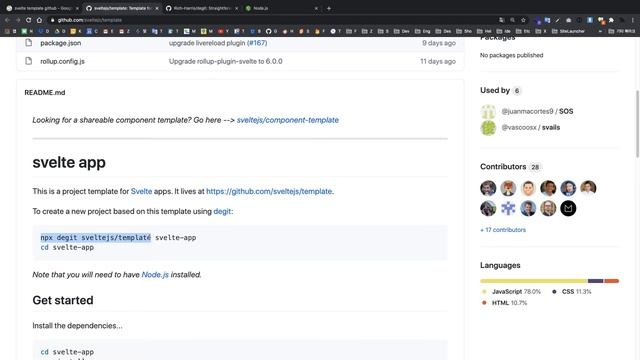Open a new browser tab with plus
This screenshot has width=640, height=360.
click(x=329, y=8)
